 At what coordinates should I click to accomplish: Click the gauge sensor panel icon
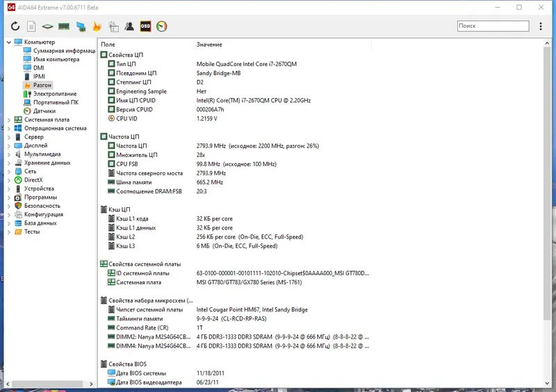click(162, 26)
